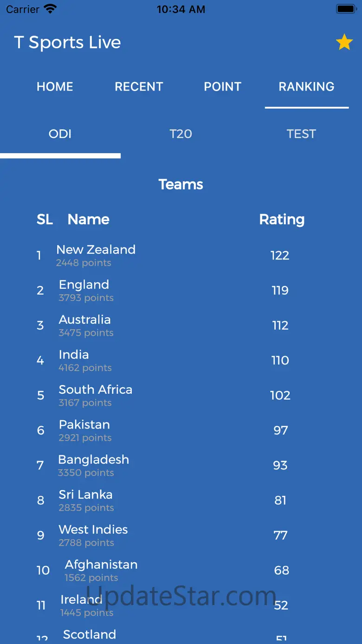This screenshot has width=362, height=644.
Task: Switch to TEST rankings
Action: (302, 134)
